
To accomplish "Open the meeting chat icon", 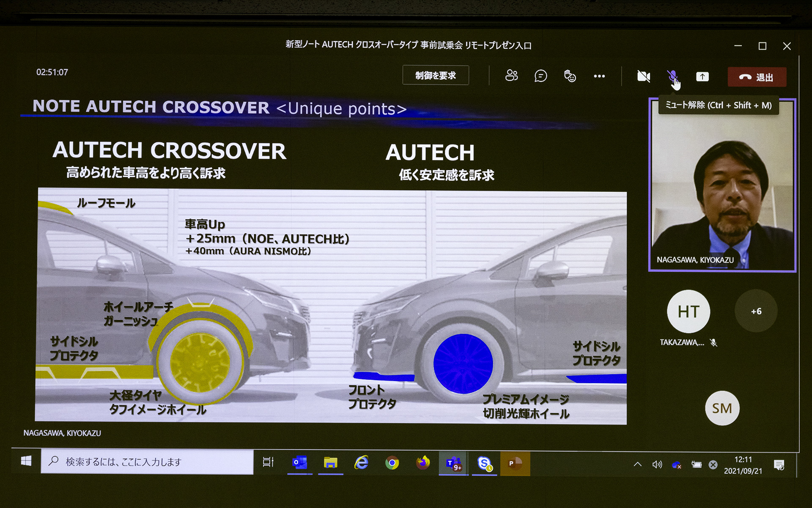I will (x=540, y=76).
